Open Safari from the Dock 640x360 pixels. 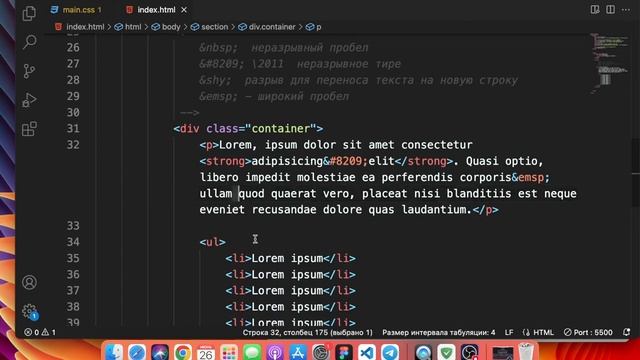coord(137,352)
